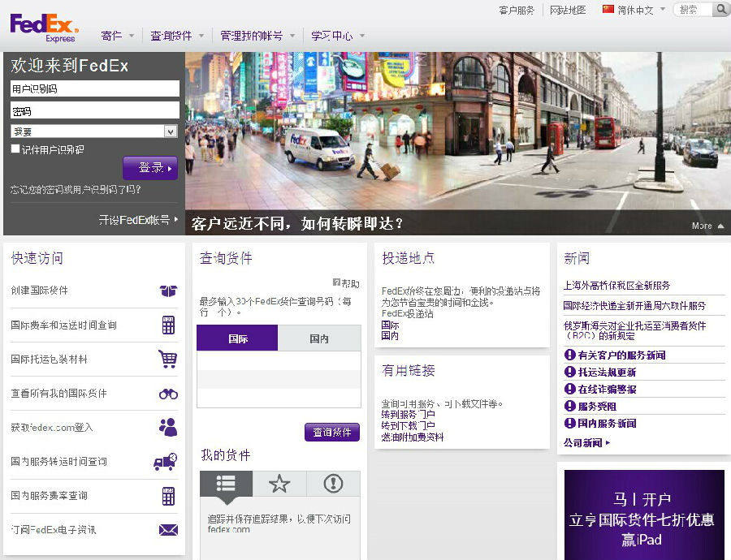The width and height of the screenshot is (731, 560).
Task: Click calculator icon beside 国际费率和运送时间查询
Action: pyautogui.click(x=168, y=325)
